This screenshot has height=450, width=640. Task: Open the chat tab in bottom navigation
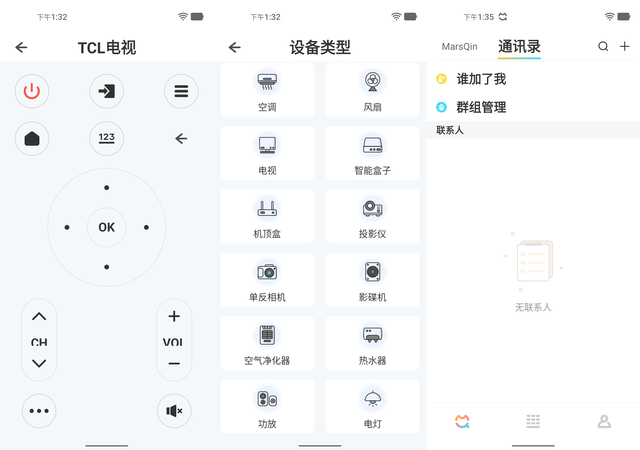point(462,421)
